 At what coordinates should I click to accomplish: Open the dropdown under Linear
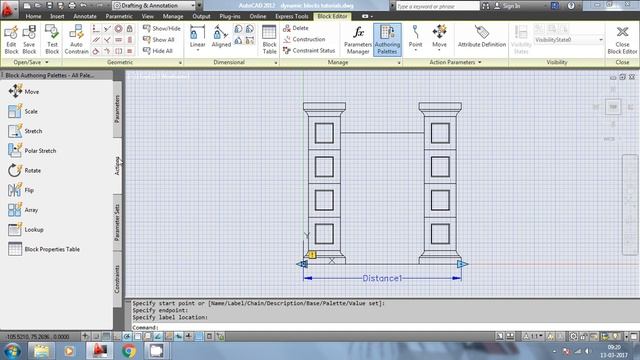[x=198, y=51]
